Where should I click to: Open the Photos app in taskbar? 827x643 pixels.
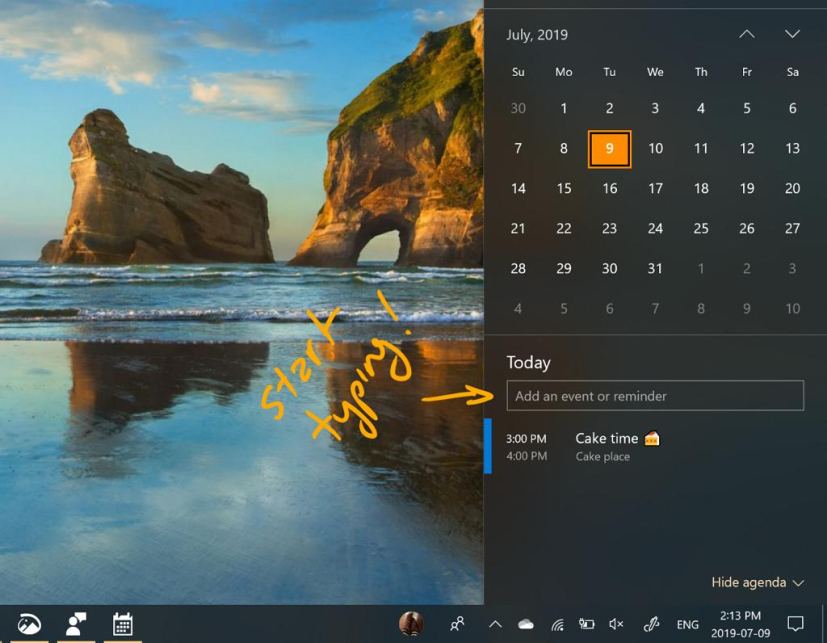pyautogui.click(x=30, y=624)
